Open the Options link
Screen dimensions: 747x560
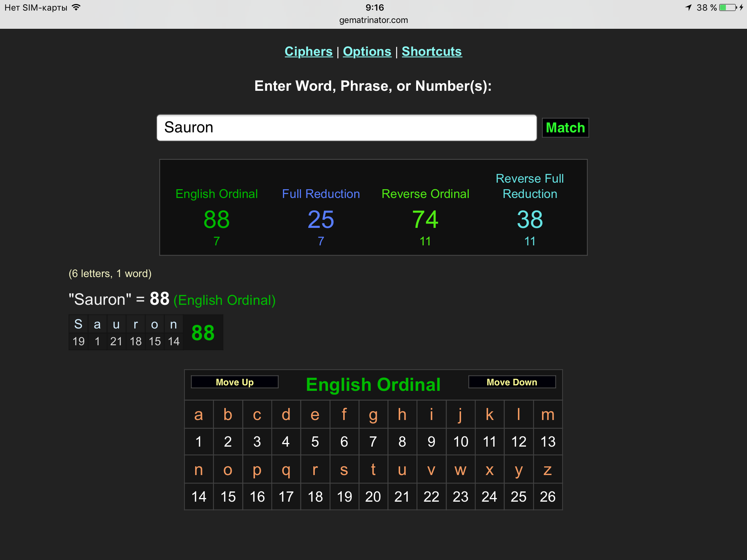click(x=367, y=51)
